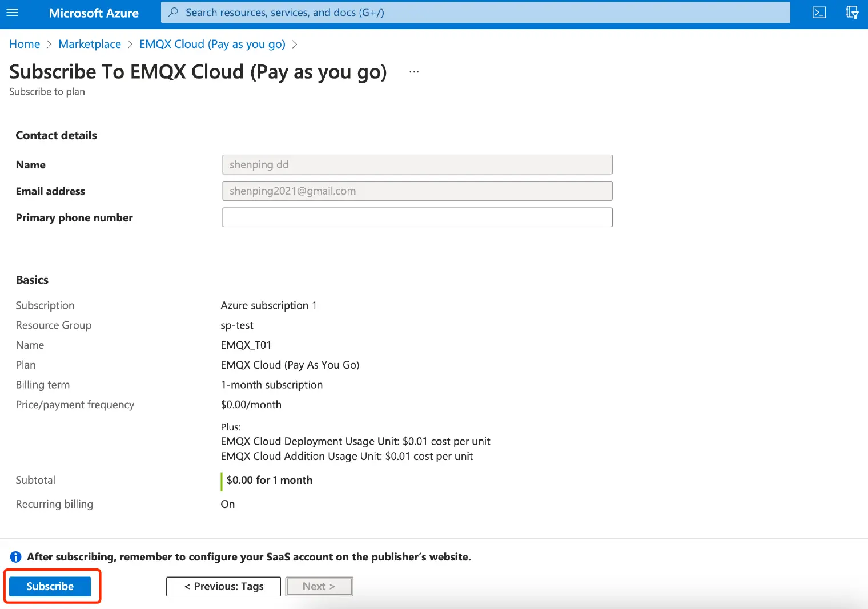Select the 'EMQX Cloud (Pay As You Go)' plan value
This screenshot has height=609, width=868.
(290, 365)
